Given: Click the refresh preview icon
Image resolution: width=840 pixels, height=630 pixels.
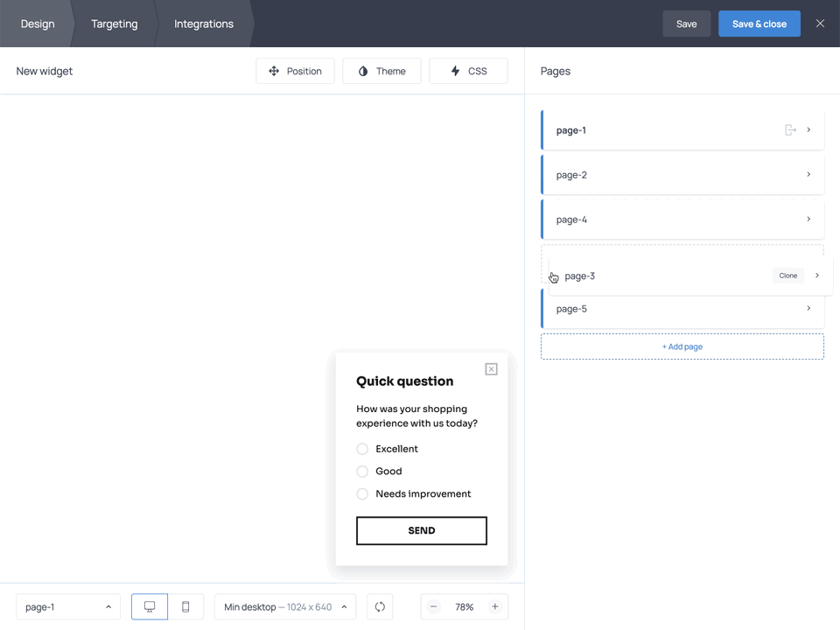Looking at the screenshot, I should pyautogui.click(x=380, y=606).
